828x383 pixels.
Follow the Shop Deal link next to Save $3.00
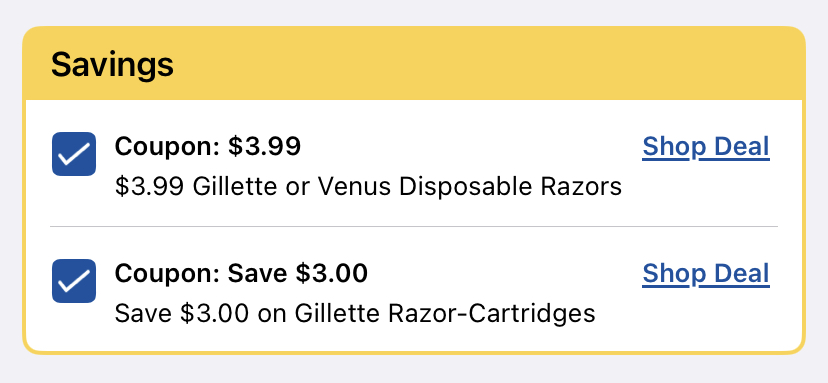(x=706, y=273)
